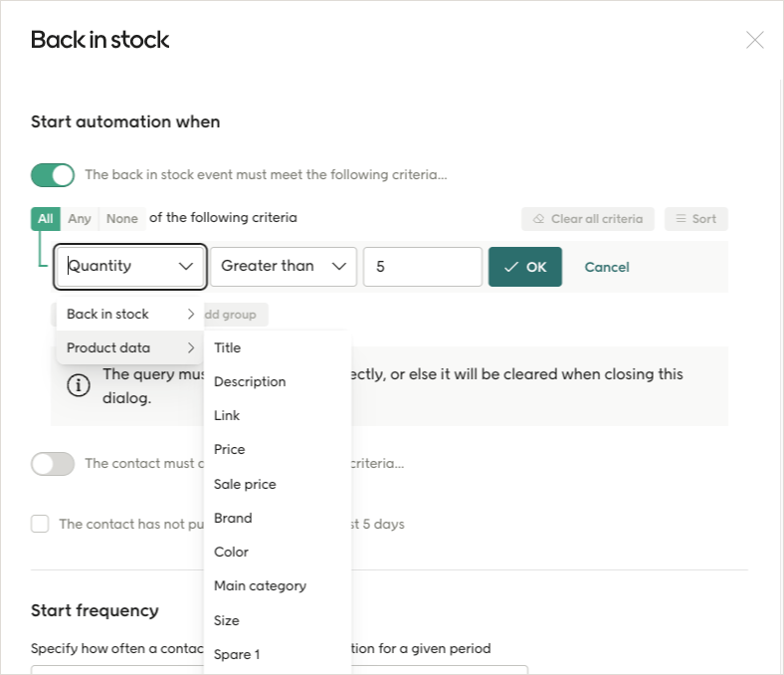Screen dimensions: 784x675
Task: Click Clear all criteria button
Action: tap(588, 219)
